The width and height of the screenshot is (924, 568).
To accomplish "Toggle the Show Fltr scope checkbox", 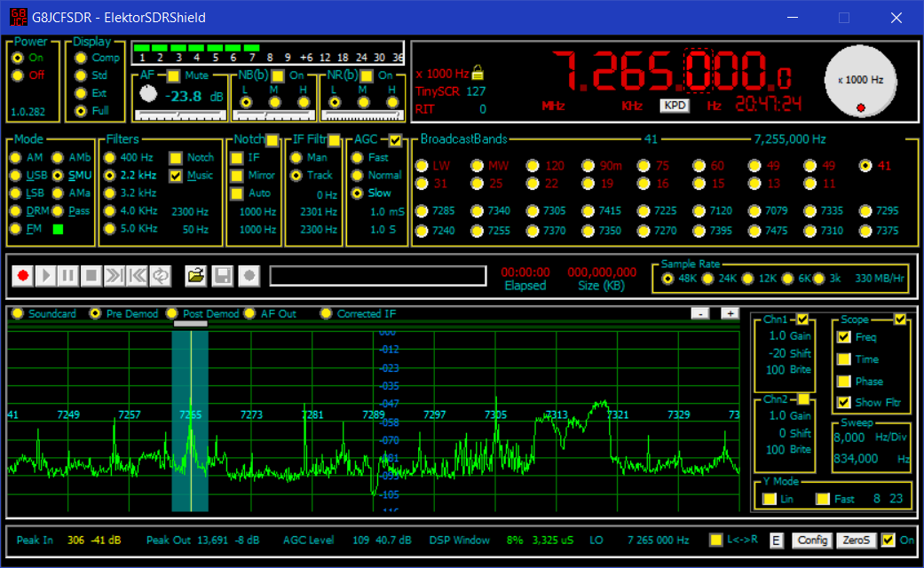I will click(x=844, y=403).
